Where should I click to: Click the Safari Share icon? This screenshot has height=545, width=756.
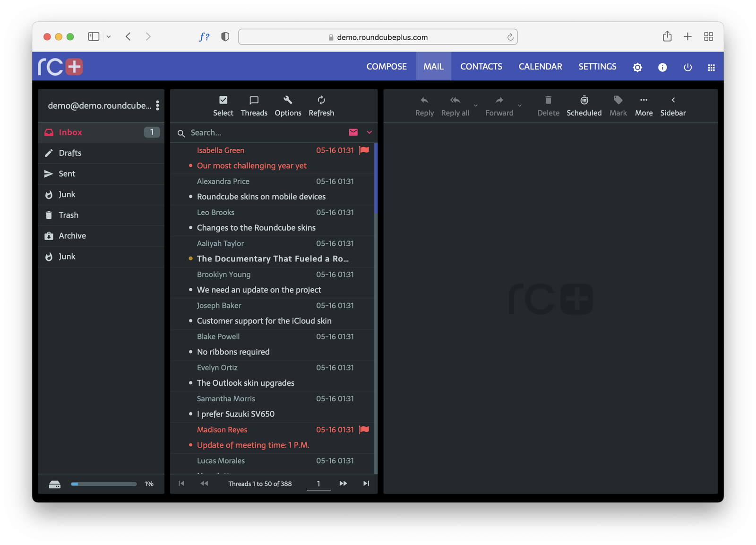(667, 36)
